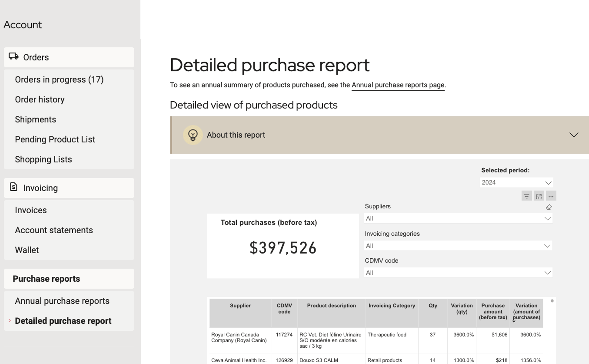The image size is (589, 364).
Task: Open focus mode expand icon
Action: coord(539,196)
